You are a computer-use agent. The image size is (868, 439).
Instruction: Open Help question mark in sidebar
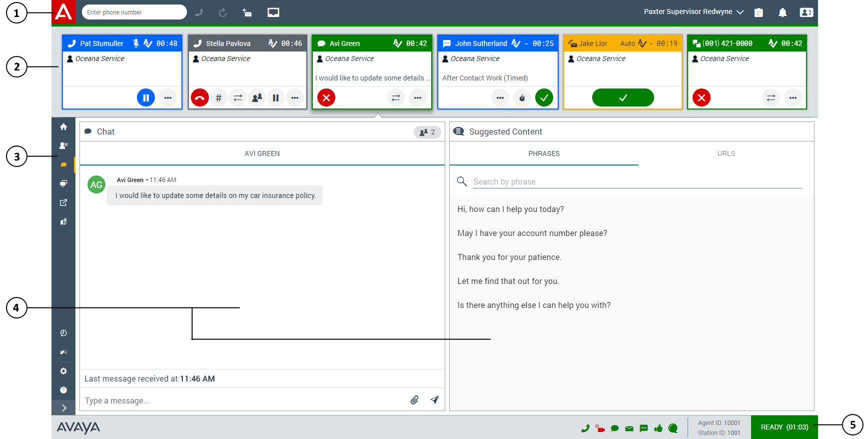[63, 390]
